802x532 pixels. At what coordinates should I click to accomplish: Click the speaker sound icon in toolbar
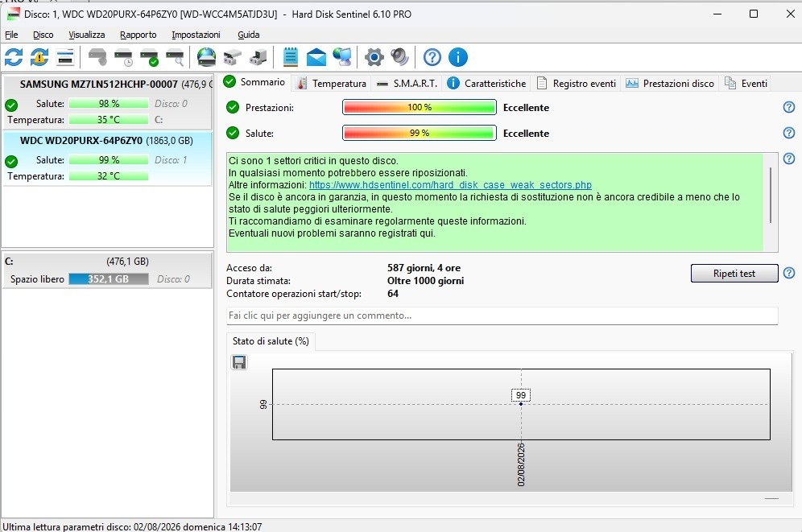click(x=399, y=57)
